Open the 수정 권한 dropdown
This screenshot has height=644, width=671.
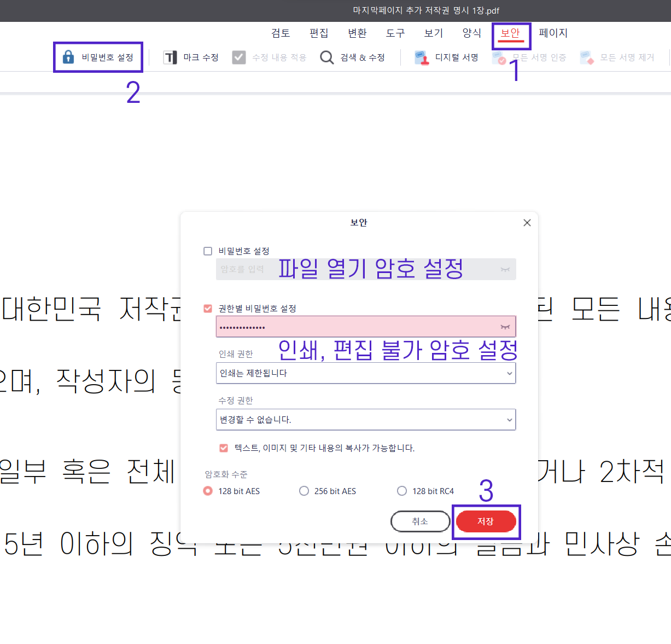tap(366, 420)
